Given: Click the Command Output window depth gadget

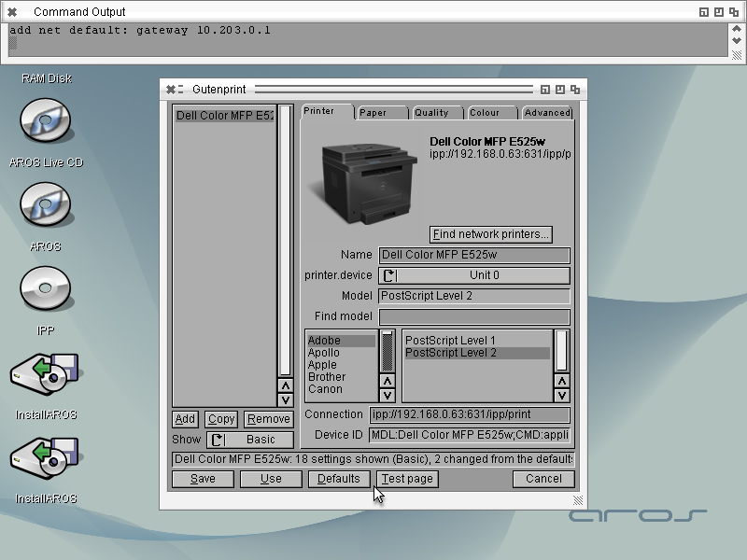Looking at the screenshot, I should click(x=734, y=12).
